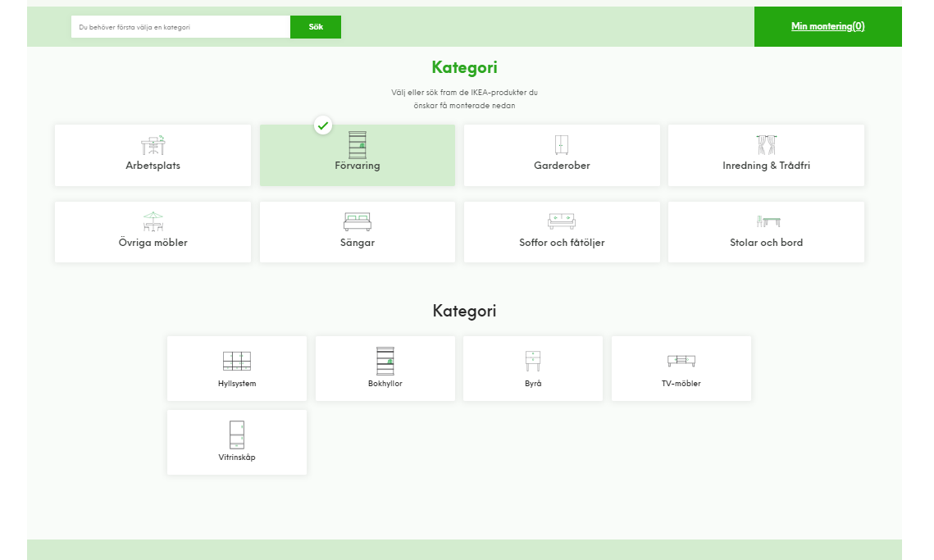
Task: Select the Garderober category label
Action: 562,166
